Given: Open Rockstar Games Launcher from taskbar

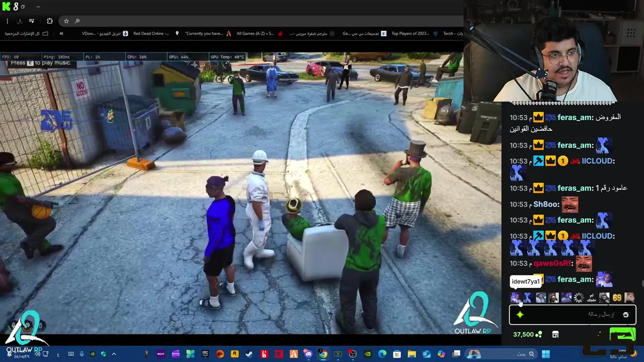Looking at the screenshot, I should (234, 354).
